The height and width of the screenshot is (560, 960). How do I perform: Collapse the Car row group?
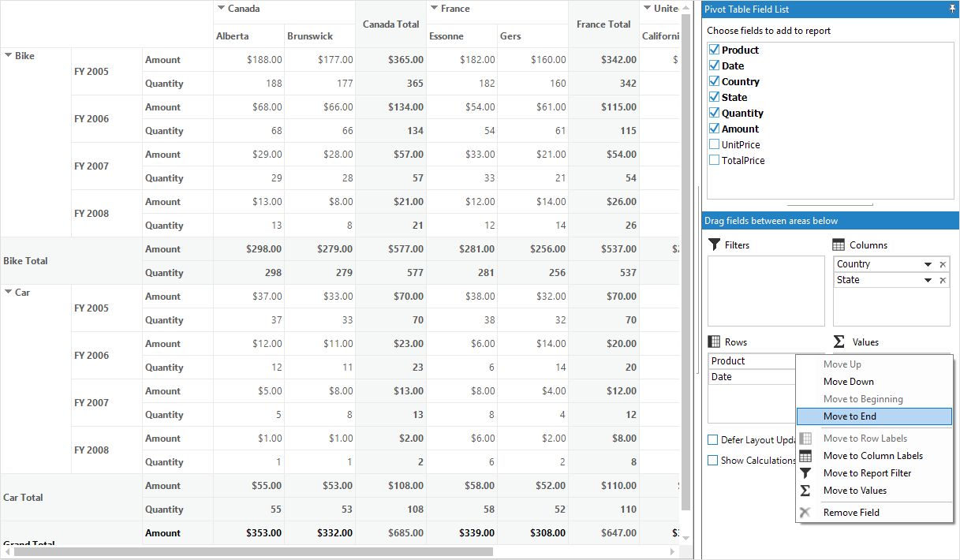click(9, 292)
